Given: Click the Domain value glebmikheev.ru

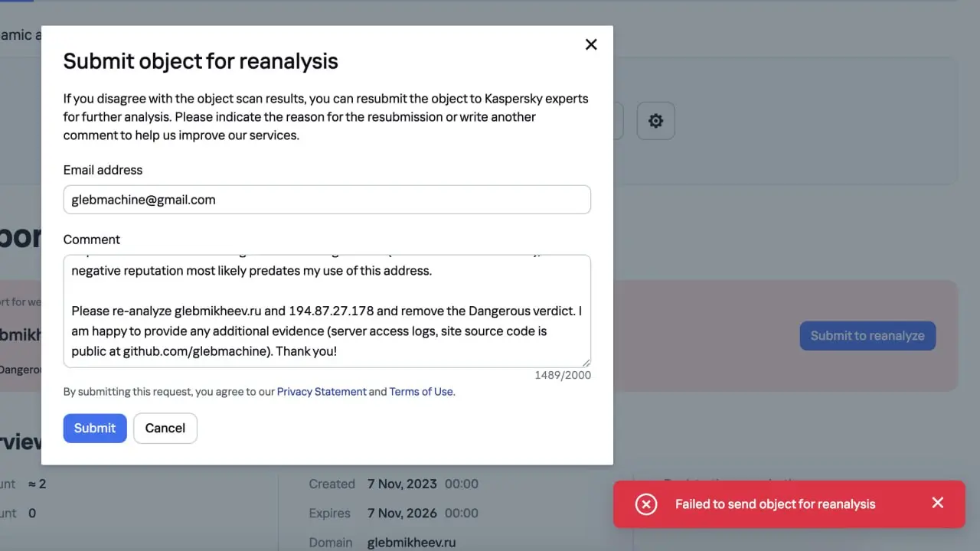Looking at the screenshot, I should point(411,543).
